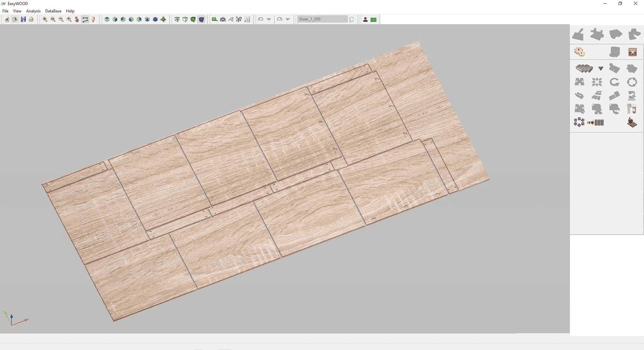Click the redo arrow button
Viewport: 644px width, 350px height.
[x=279, y=19]
